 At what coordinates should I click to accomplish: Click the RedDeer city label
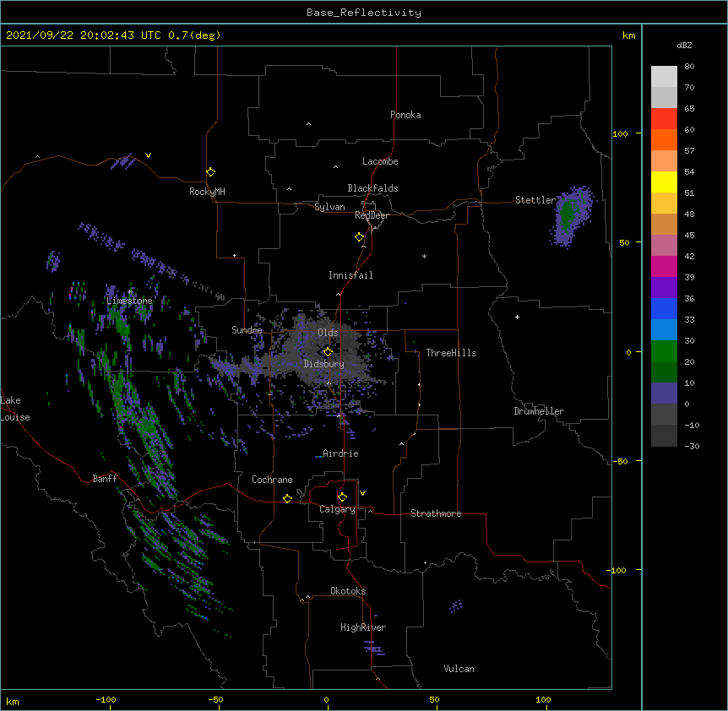[x=372, y=215]
